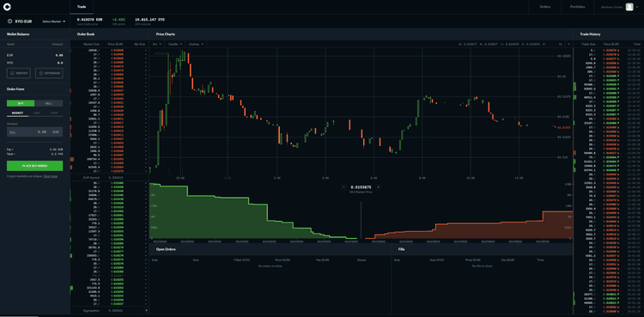Open the Candle chart type dropdown
Image resolution: width=644 pixels, height=317 pixels.
click(175, 44)
